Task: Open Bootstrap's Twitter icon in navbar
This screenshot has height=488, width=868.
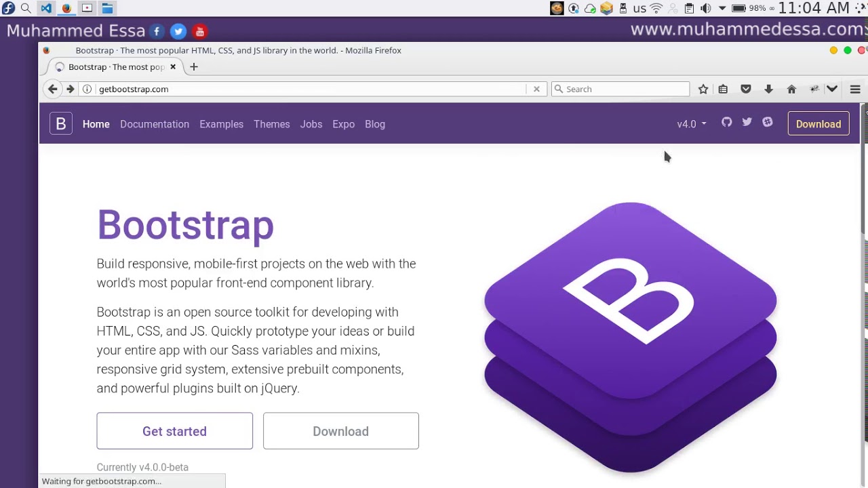Action: pyautogui.click(x=747, y=122)
